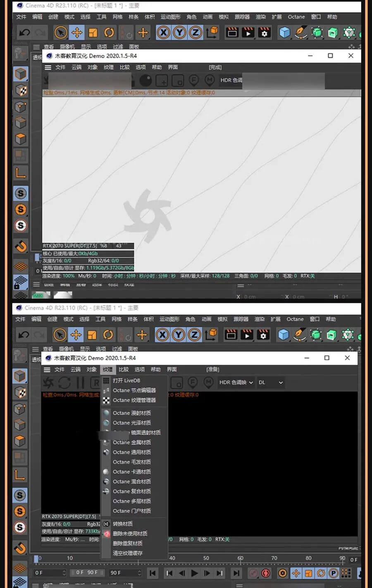Viewport: 372px width, 588px height.
Task: Pause the Octane render in Live Viewer
Action: (80, 382)
